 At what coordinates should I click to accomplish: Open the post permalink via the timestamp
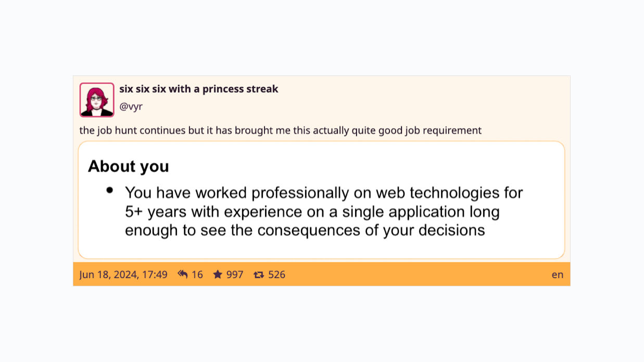(124, 274)
